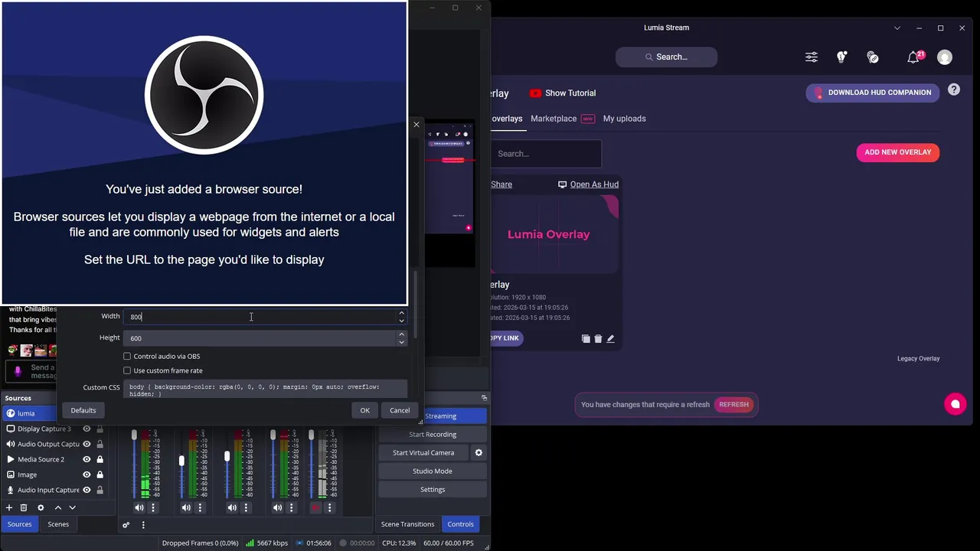Select the Scenes dock tab
The height and width of the screenshot is (551, 980).
tap(58, 524)
